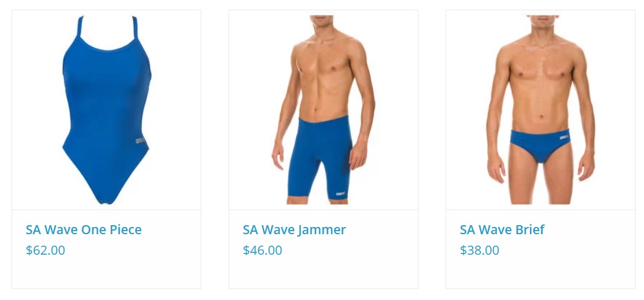Click empty area below $62.00 in first card

tap(106, 273)
